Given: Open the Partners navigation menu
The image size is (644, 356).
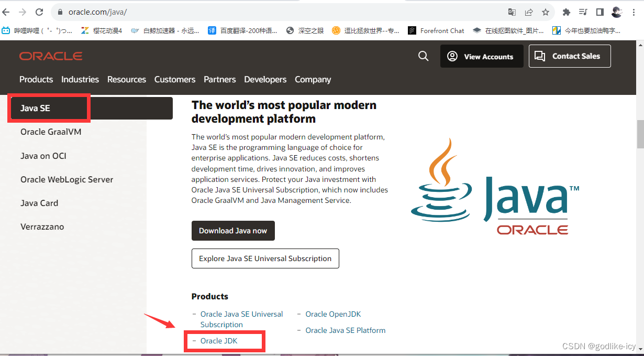Looking at the screenshot, I should 220,79.
